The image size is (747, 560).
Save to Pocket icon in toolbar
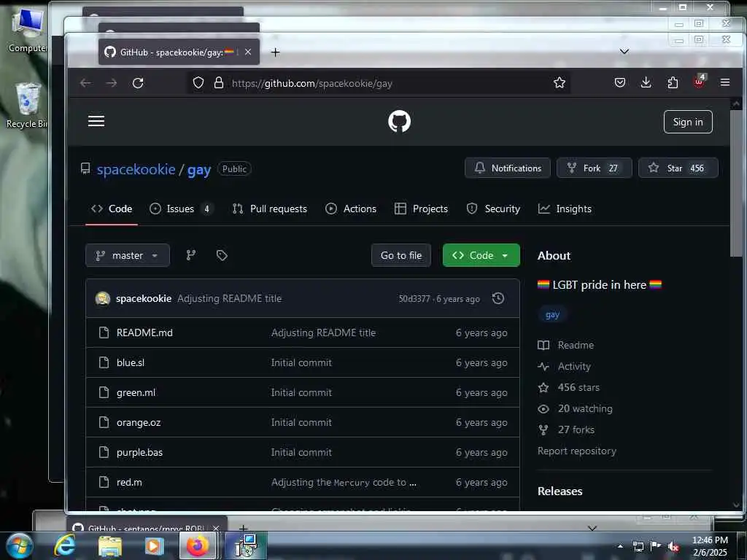pyautogui.click(x=620, y=83)
